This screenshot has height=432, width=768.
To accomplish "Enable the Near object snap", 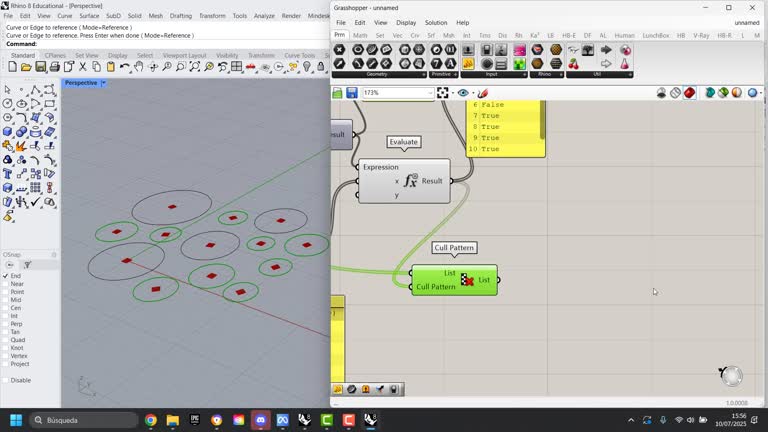I will (5, 284).
